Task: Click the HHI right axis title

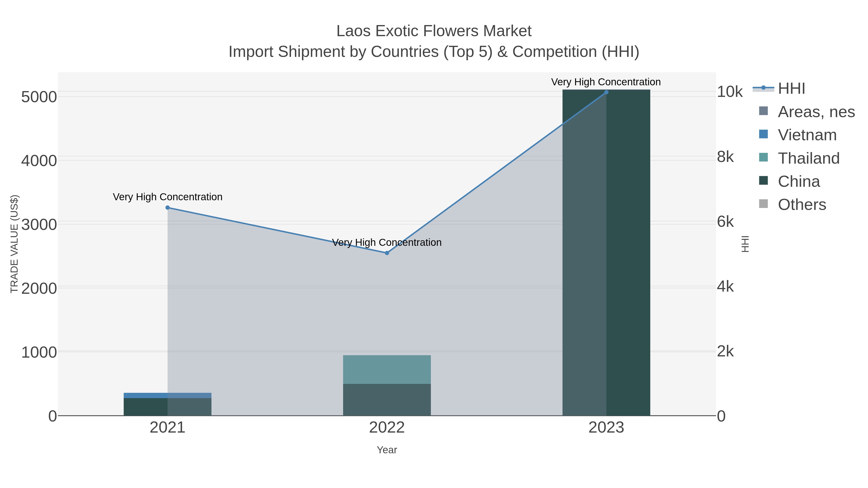Action: [x=745, y=244]
